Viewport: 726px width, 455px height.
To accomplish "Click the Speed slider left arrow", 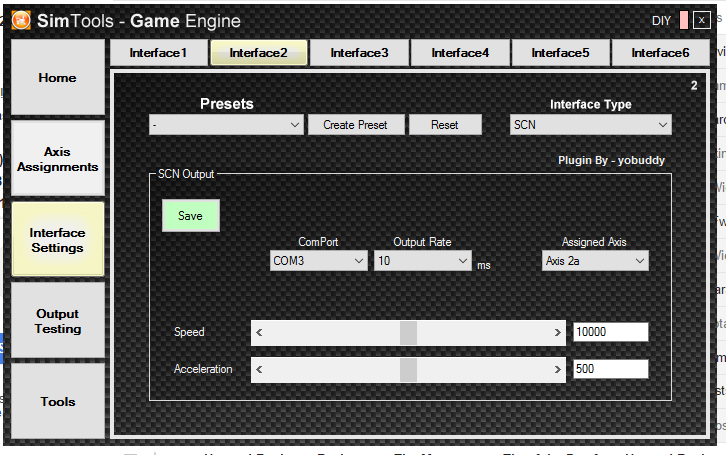I will tap(259, 332).
